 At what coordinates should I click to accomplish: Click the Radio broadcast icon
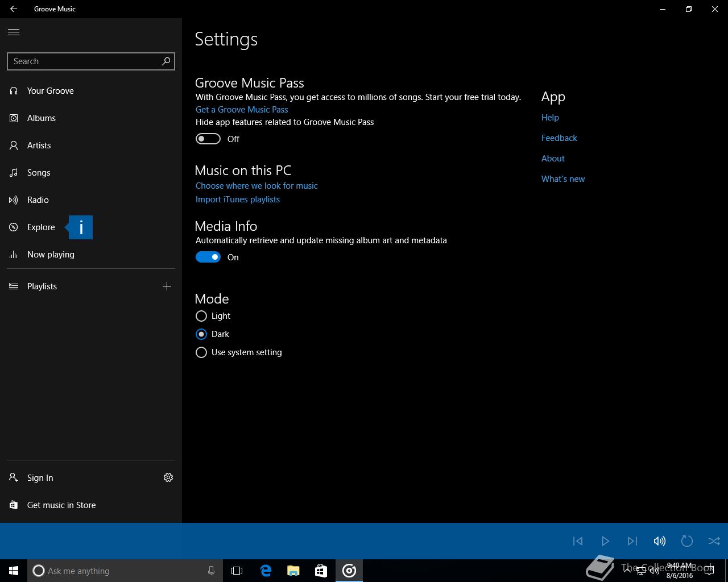coord(14,200)
